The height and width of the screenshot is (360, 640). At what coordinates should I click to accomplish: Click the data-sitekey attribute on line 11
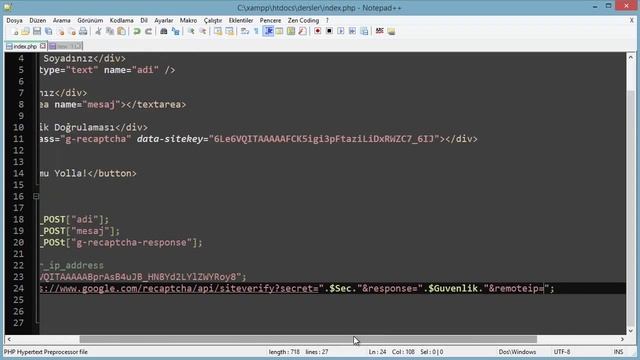click(170, 139)
